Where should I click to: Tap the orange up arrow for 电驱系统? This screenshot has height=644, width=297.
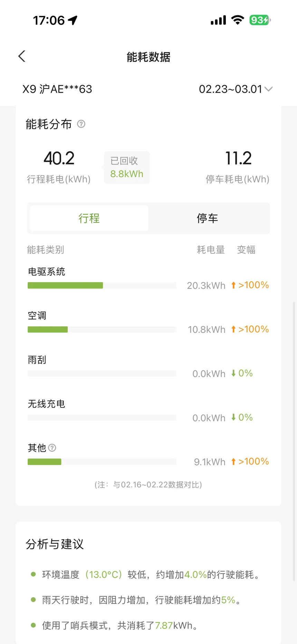point(233,285)
